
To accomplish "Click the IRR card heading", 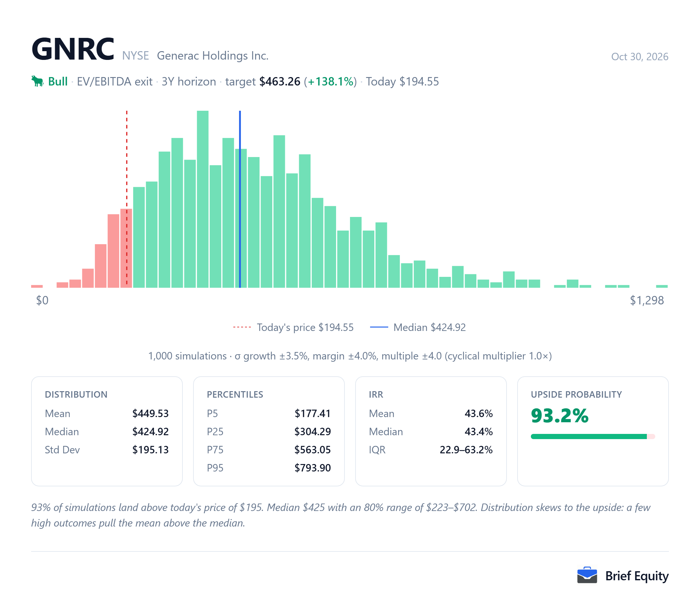I will pyautogui.click(x=376, y=394).
